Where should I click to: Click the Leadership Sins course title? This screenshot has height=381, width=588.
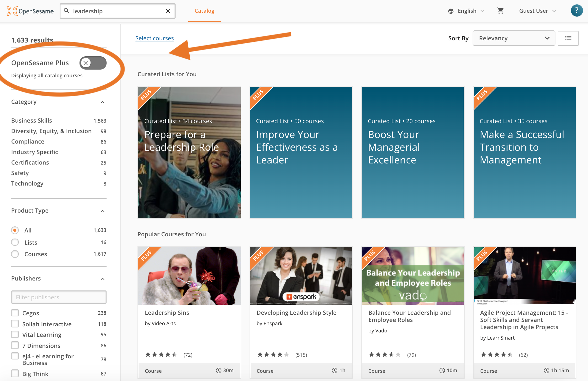coord(167,313)
